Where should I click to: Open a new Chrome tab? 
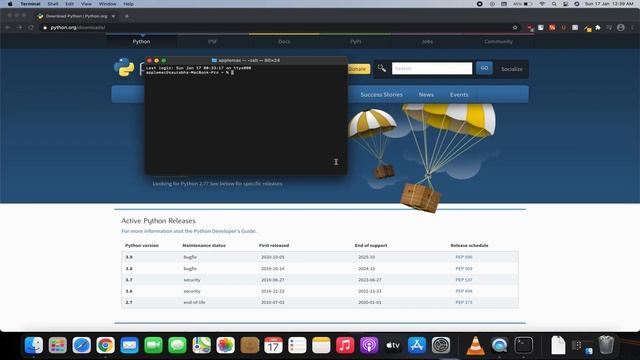pos(127,16)
